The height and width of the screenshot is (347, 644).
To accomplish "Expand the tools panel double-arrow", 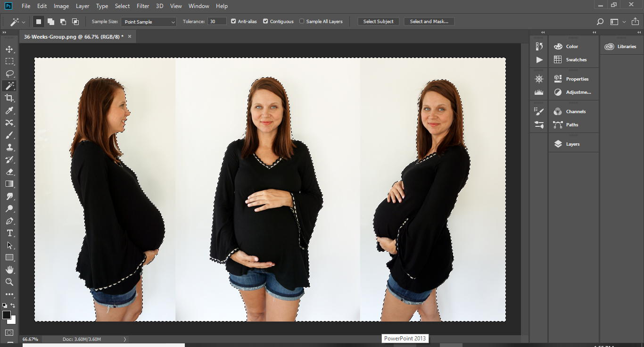I will pos(4,32).
